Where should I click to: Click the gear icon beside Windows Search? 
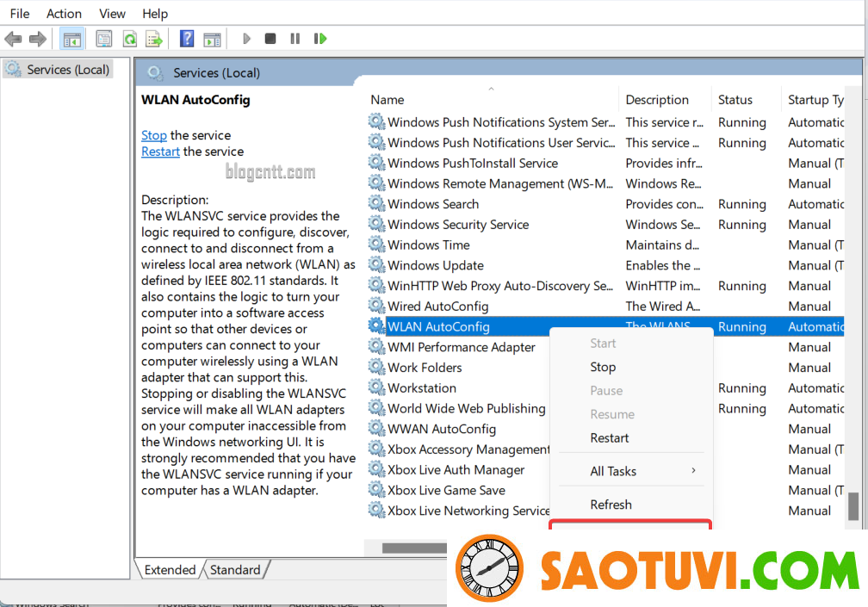click(377, 203)
